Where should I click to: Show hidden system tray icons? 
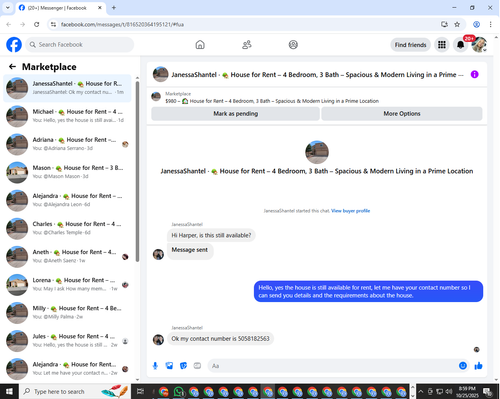(x=421, y=391)
